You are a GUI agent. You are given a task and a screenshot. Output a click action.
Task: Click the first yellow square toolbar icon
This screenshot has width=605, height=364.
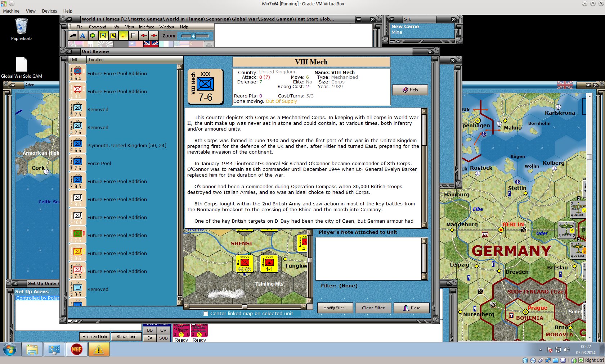[x=103, y=36]
